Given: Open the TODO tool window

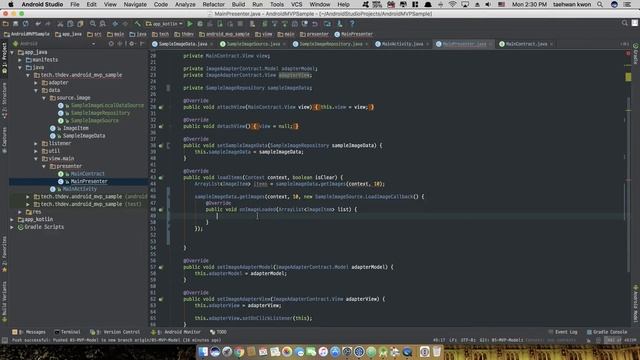Looking at the screenshot, I should point(218,332).
